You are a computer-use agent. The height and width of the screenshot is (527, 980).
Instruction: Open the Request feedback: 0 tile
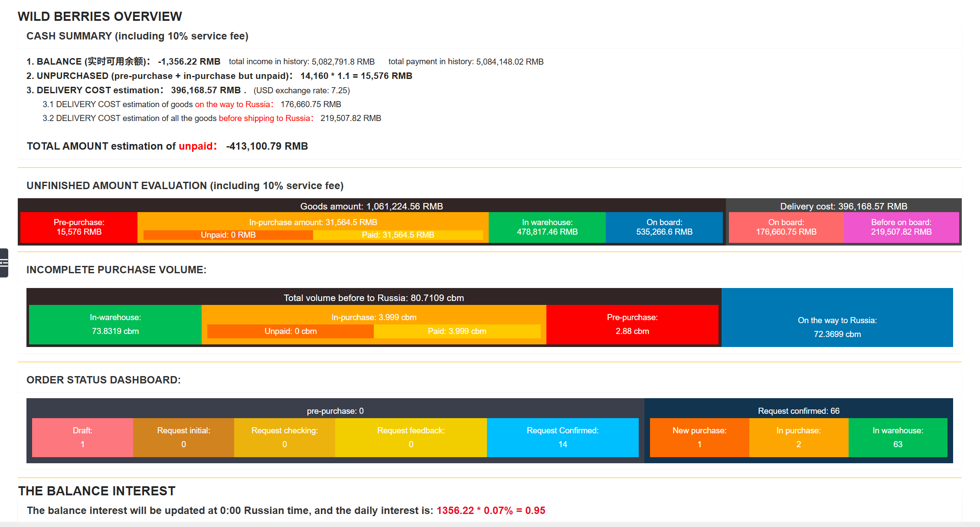coord(411,437)
